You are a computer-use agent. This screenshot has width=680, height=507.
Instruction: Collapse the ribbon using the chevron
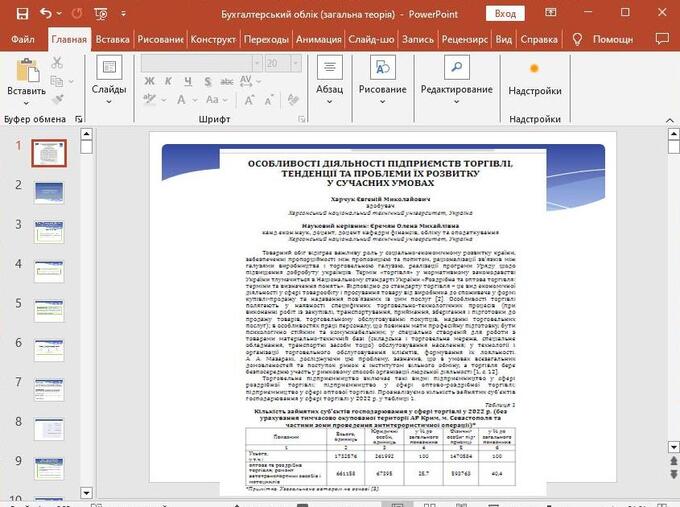tap(667, 119)
